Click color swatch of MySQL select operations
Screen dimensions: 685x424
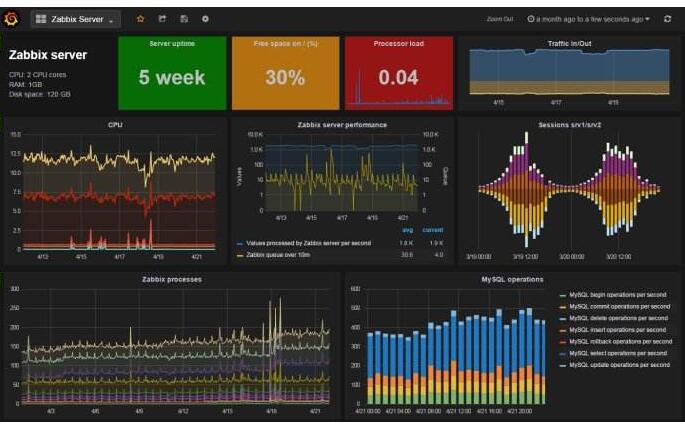pos(563,354)
